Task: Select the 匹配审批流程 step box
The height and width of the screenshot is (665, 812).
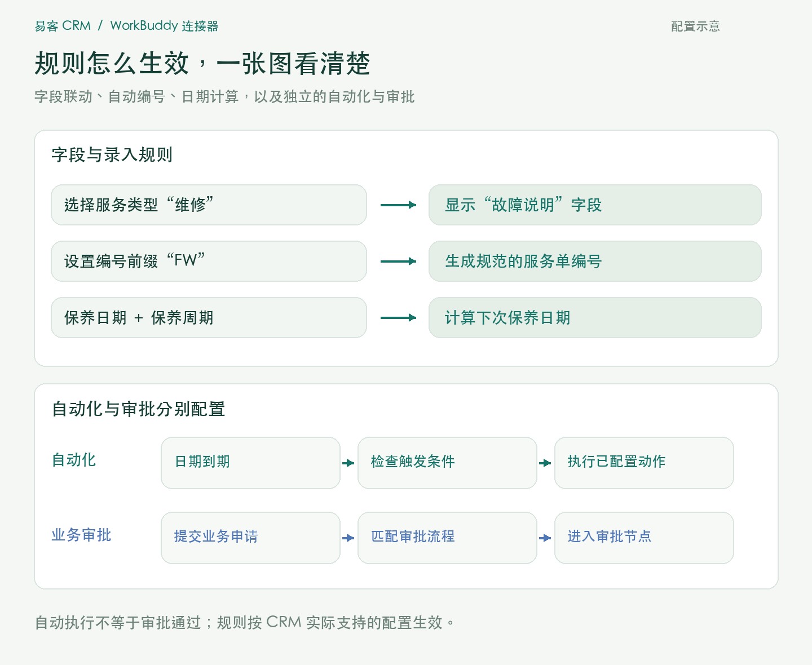Action: pos(447,538)
